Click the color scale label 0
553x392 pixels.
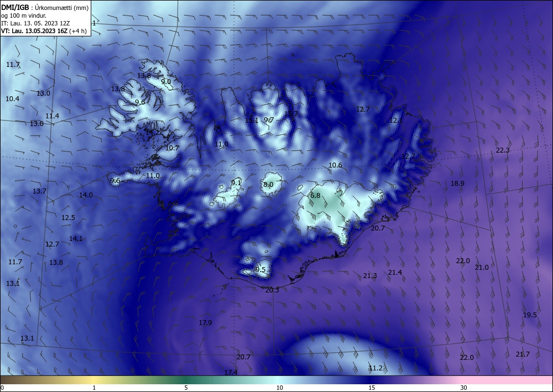point(2,388)
